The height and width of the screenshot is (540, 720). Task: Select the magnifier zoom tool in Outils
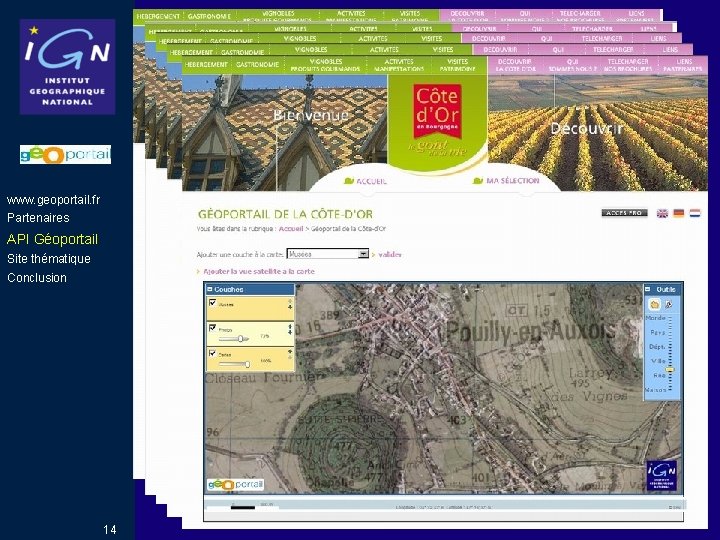click(669, 304)
